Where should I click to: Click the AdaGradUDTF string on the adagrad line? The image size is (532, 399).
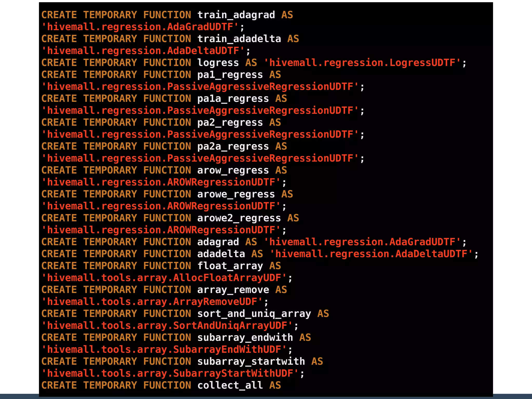(x=362, y=242)
